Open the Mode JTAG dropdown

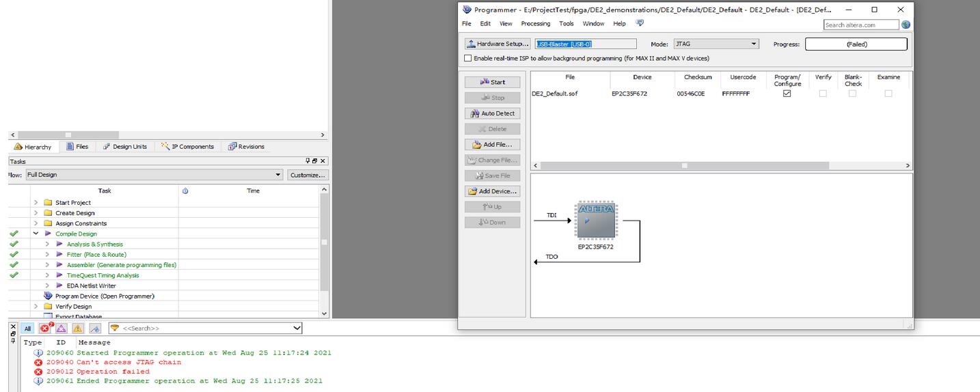coord(716,44)
